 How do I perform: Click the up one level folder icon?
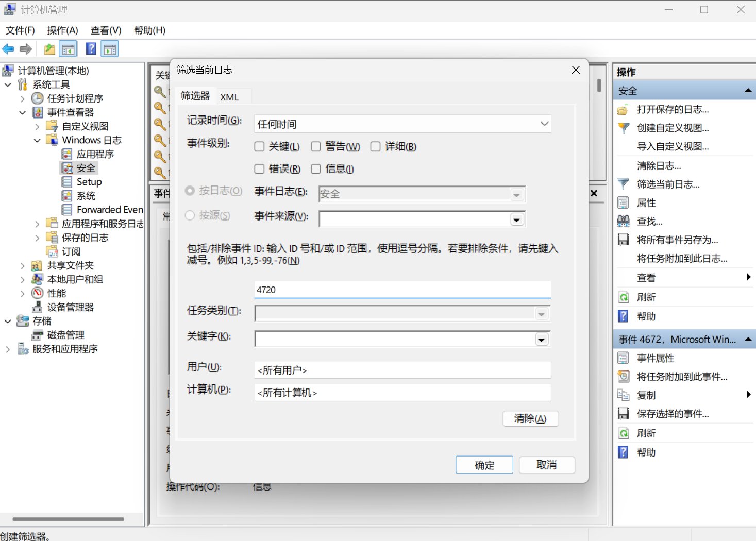tap(49, 49)
